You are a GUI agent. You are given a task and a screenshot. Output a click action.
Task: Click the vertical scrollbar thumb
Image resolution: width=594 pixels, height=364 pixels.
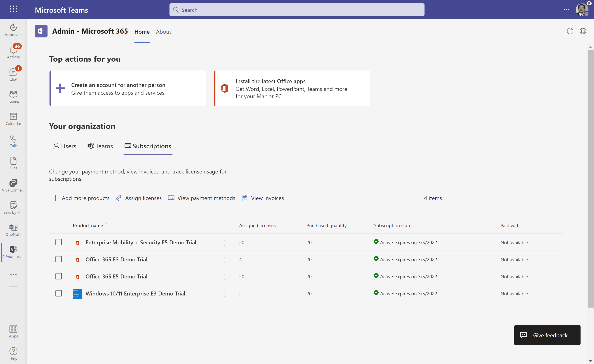point(590,178)
